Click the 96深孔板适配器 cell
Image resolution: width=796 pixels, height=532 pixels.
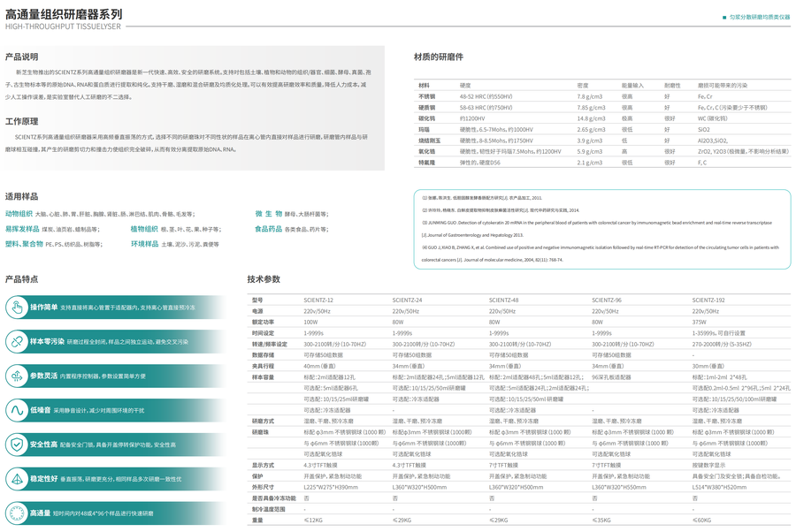pyautogui.click(x=611, y=377)
